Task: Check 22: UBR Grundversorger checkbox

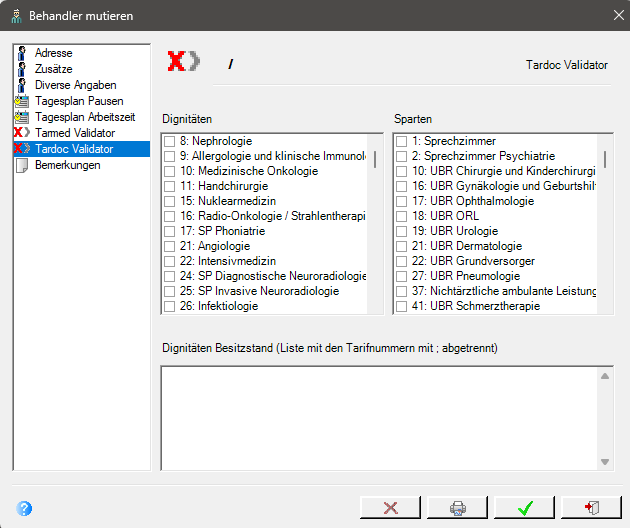Action: [x=401, y=261]
